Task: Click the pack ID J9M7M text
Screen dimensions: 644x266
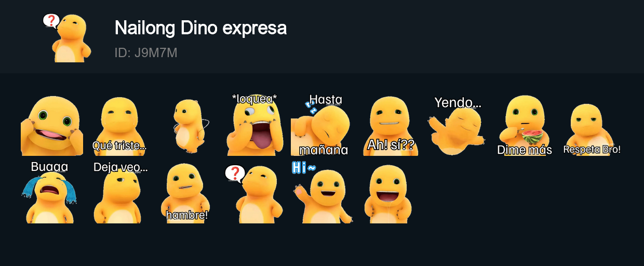Action: [146, 53]
